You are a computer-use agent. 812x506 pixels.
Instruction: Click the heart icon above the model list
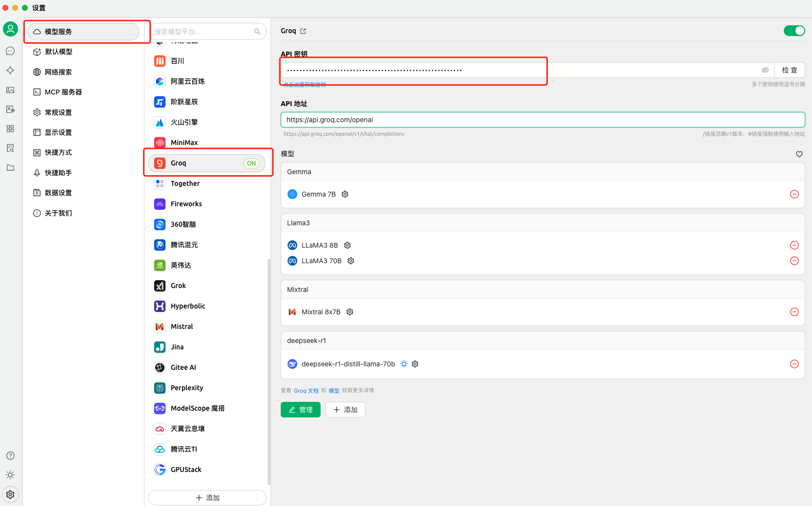(x=799, y=154)
